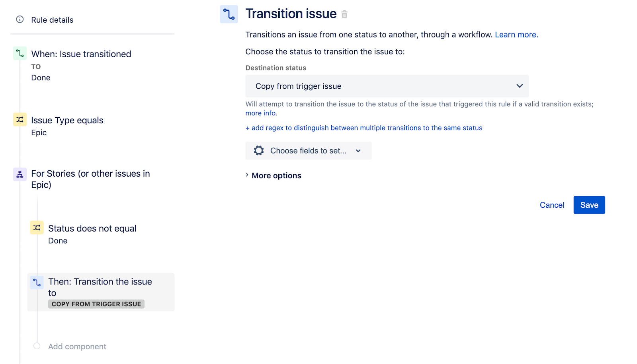Click the transition icon on the Then component
The height and width of the screenshot is (364, 637).
(36, 282)
